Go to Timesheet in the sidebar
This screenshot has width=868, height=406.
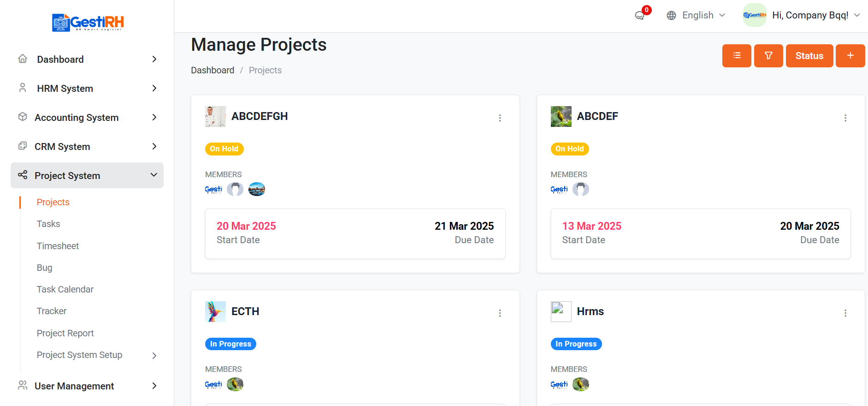(x=58, y=246)
